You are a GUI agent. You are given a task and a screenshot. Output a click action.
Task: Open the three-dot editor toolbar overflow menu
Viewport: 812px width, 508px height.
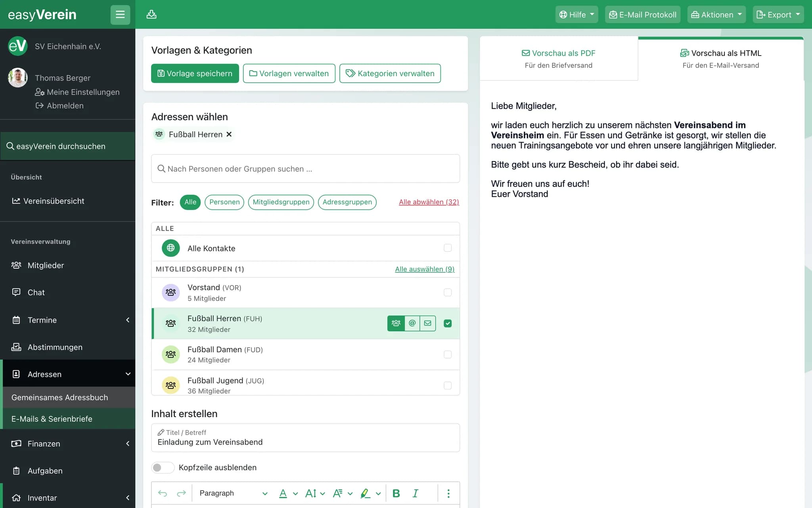[448, 493]
